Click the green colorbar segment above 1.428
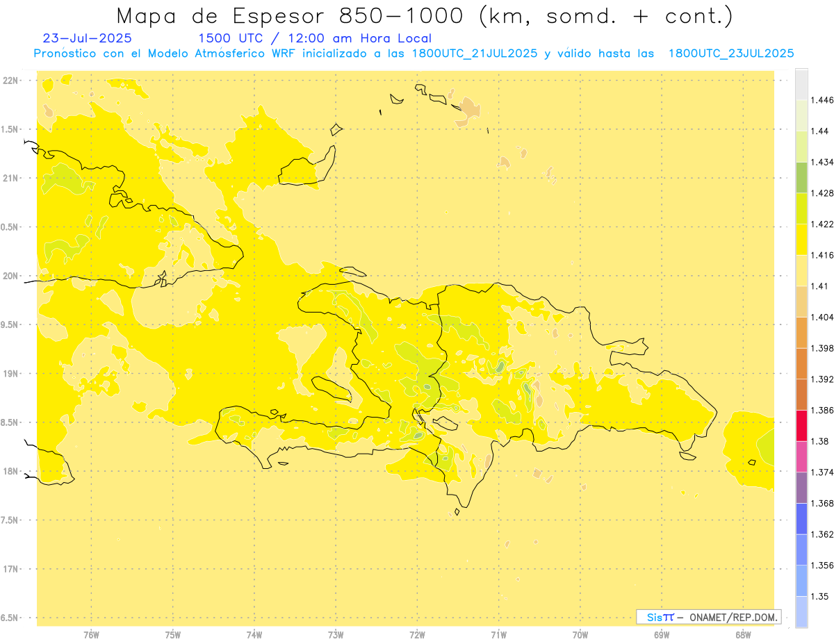 click(x=801, y=177)
